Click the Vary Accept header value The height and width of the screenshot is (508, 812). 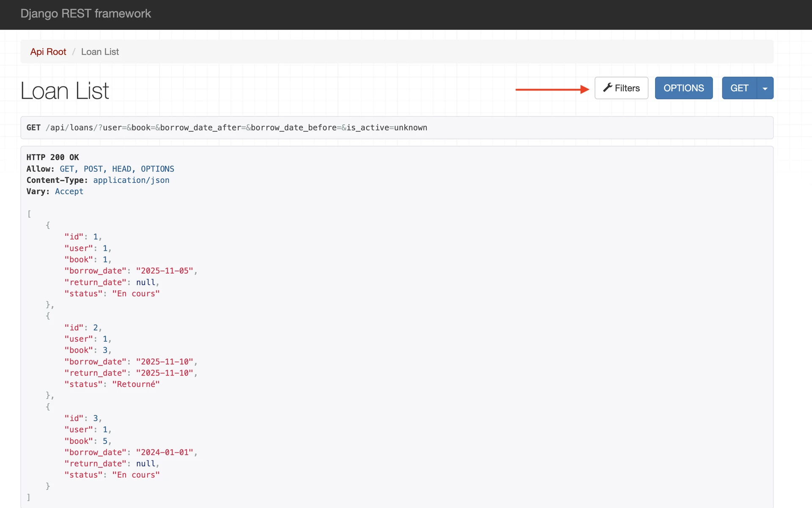pyautogui.click(x=69, y=191)
